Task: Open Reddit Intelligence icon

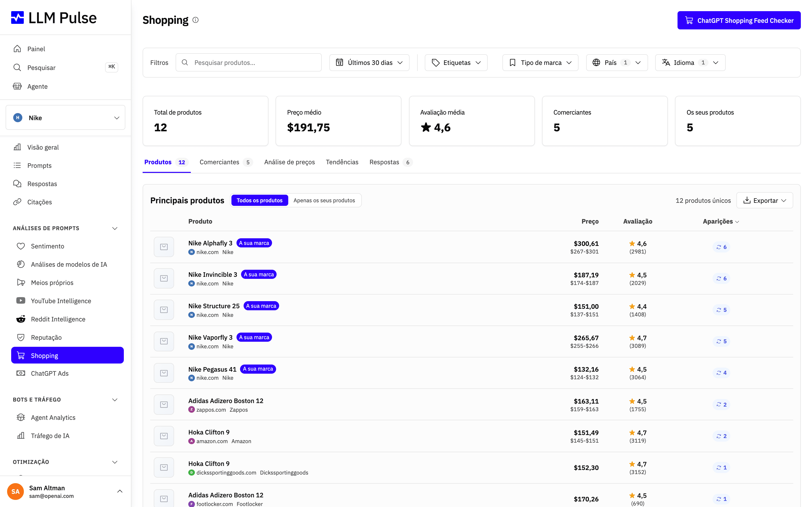Action: (x=21, y=319)
